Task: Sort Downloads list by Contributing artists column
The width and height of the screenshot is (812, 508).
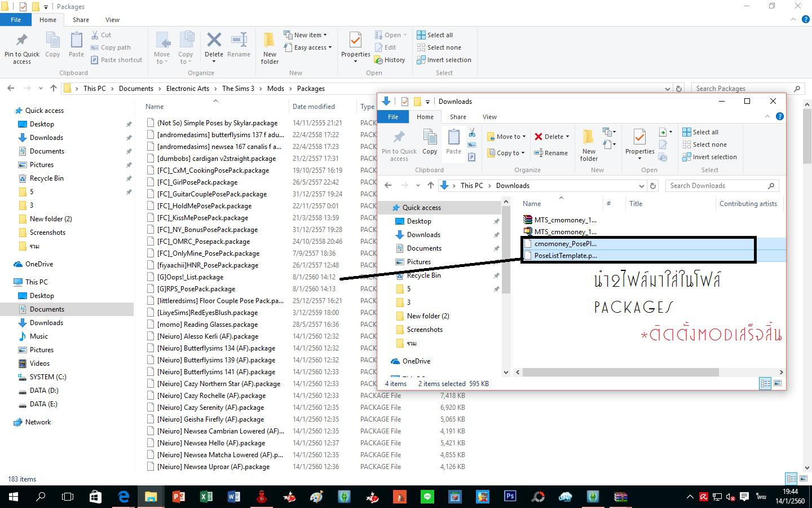Action: click(x=748, y=204)
